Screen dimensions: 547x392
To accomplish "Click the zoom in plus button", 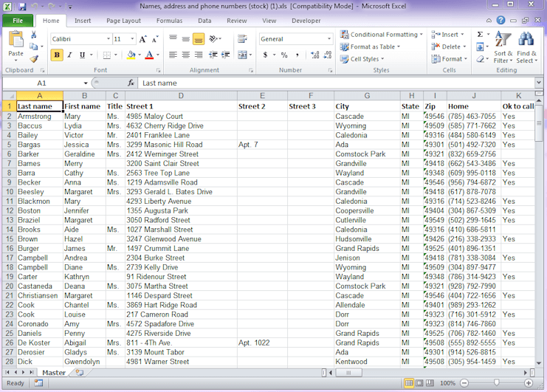I will point(529,383).
